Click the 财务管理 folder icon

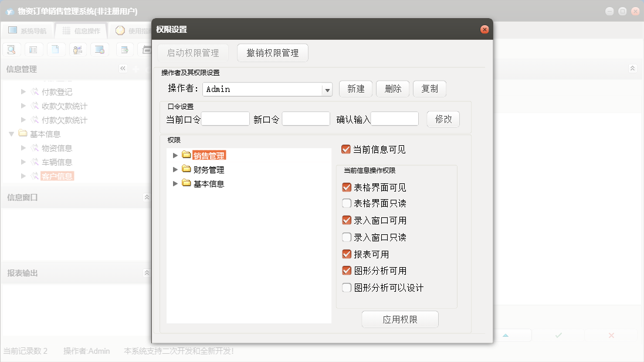187,169
